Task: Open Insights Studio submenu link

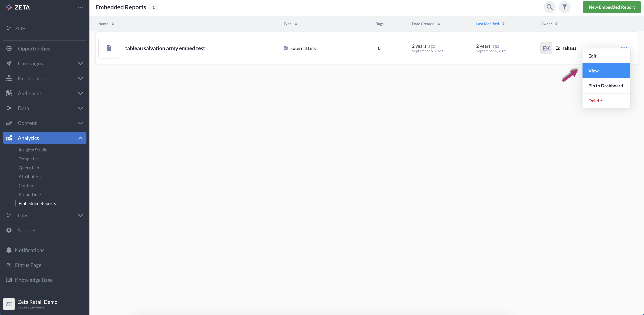Action: (x=33, y=150)
